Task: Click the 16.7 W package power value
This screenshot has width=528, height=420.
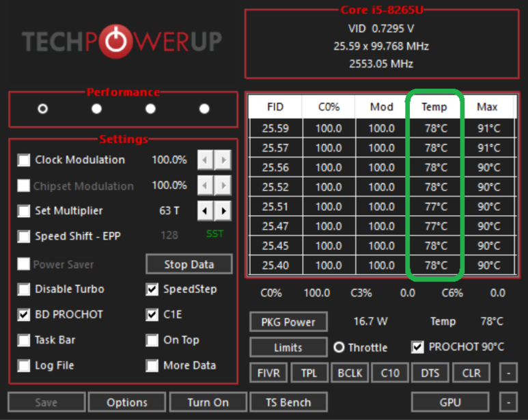Action: (370, 322)
